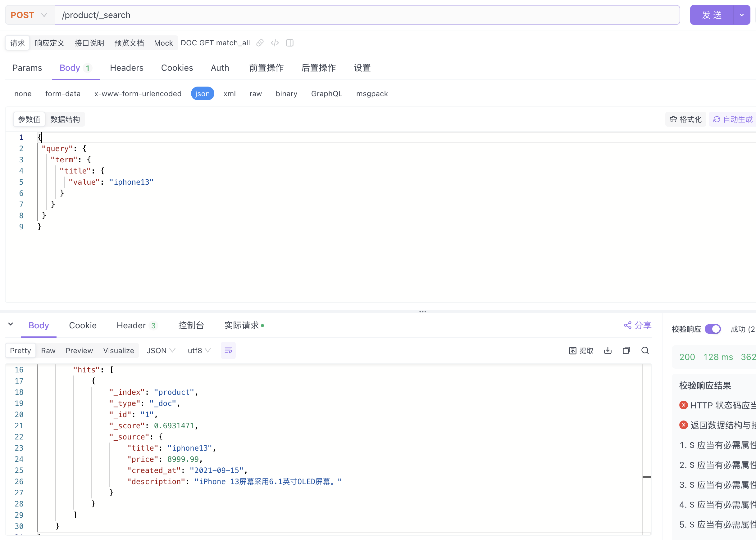The width and height of the screenshot is (756, 540).
Task: Switch to the 接口说明 tab
Action: (x=89, y=43)
